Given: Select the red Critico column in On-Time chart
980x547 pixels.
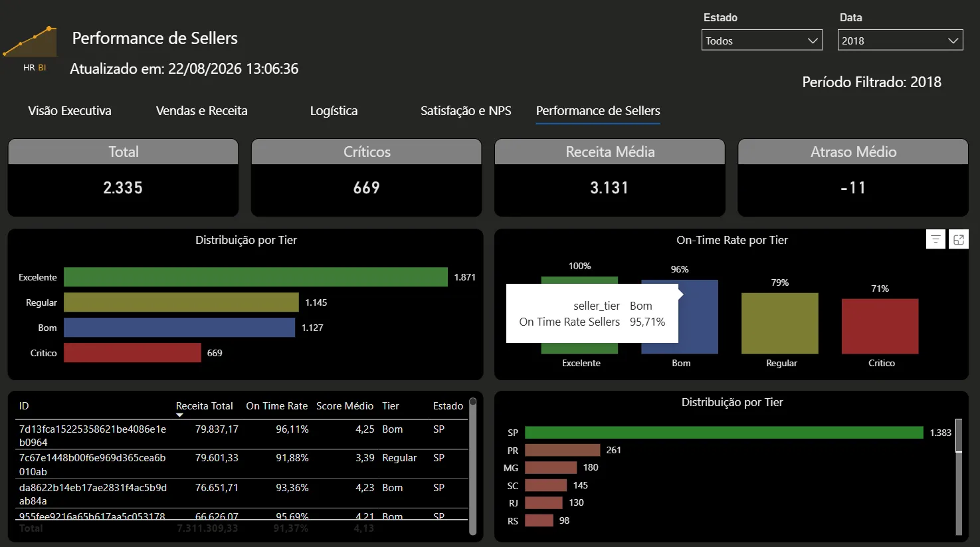Looking at the screenshot, I should coord(880,326).
